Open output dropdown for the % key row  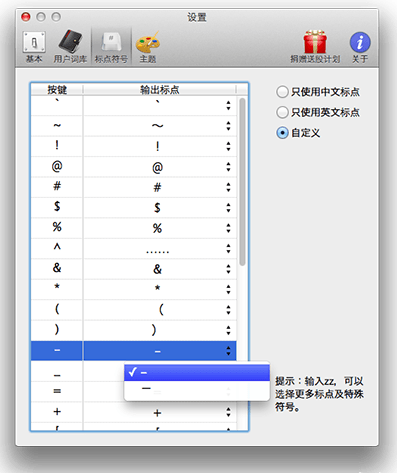coord(228,228)
